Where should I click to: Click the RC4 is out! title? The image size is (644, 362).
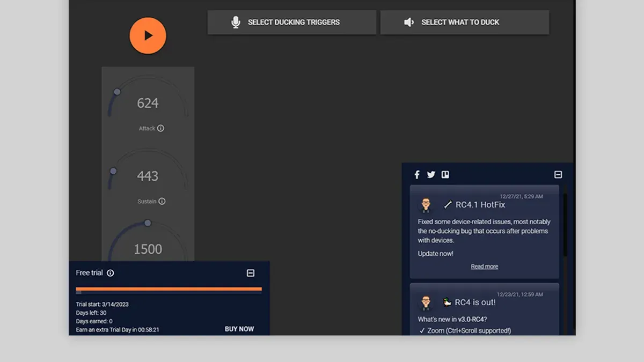pyautogui.click(x=475, y=302)
